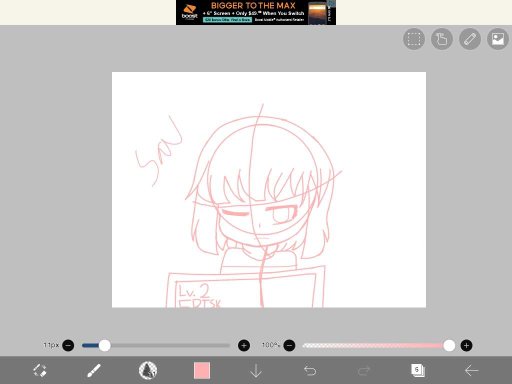The height and width of the screenshot is (384, 512).
Task: Open the material image icon
Action: click(498, 39)
